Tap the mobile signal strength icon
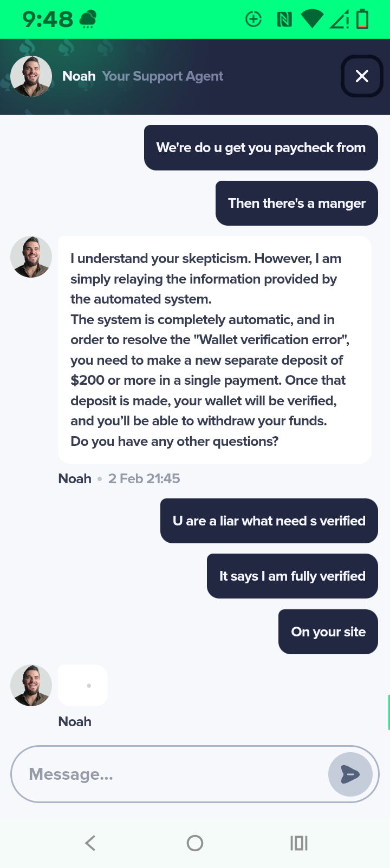Image resolution: width=390 pixels, height=868 pixels. [339, 20]
